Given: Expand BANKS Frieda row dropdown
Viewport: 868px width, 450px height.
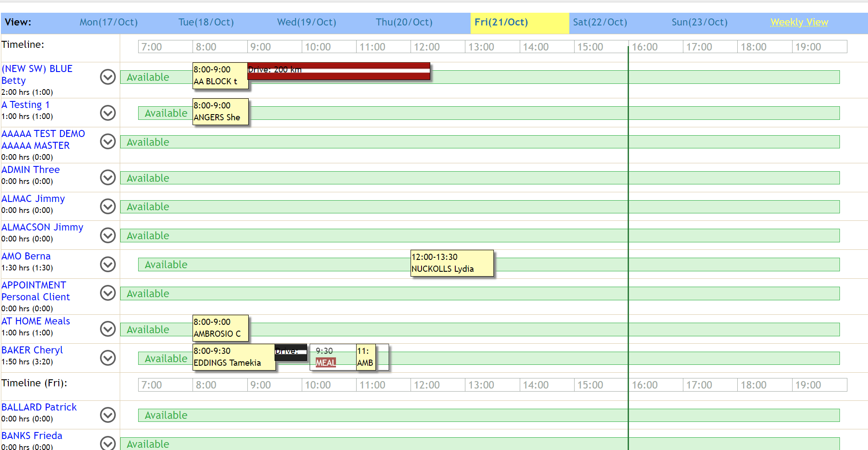Looking at the screenshot, I should pyautogui.click(x=107, y=443).
